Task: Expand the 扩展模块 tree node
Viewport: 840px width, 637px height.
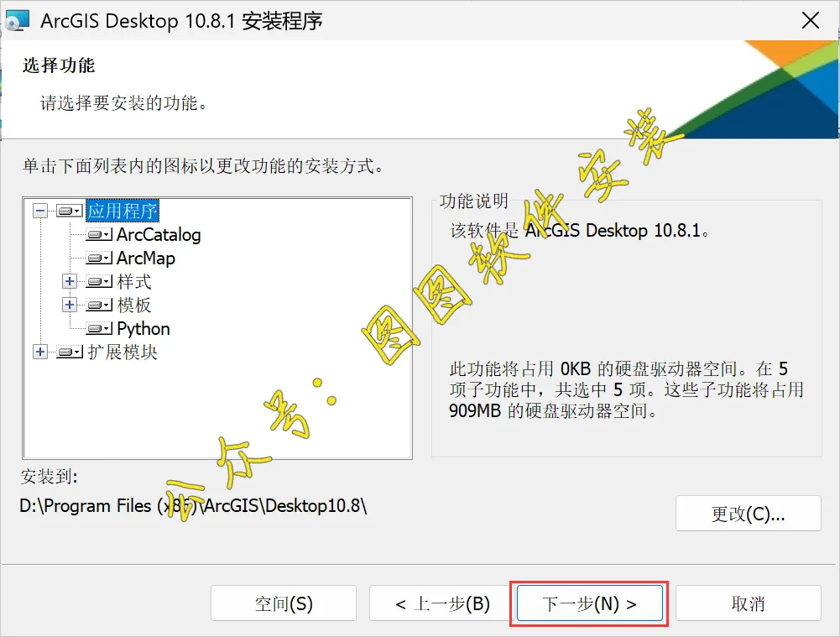Action: click(40, 352)
